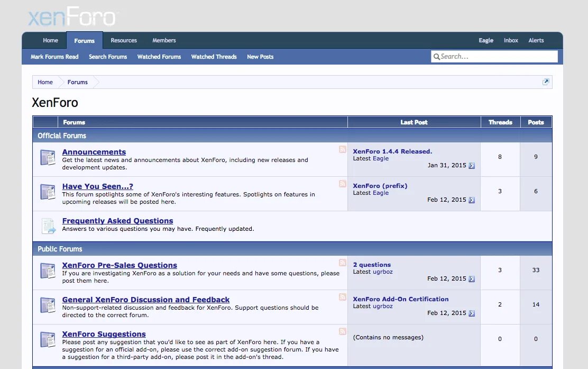Click Mark Forums Read
Screen dimensions: 588x369
[x=54, y=57]
